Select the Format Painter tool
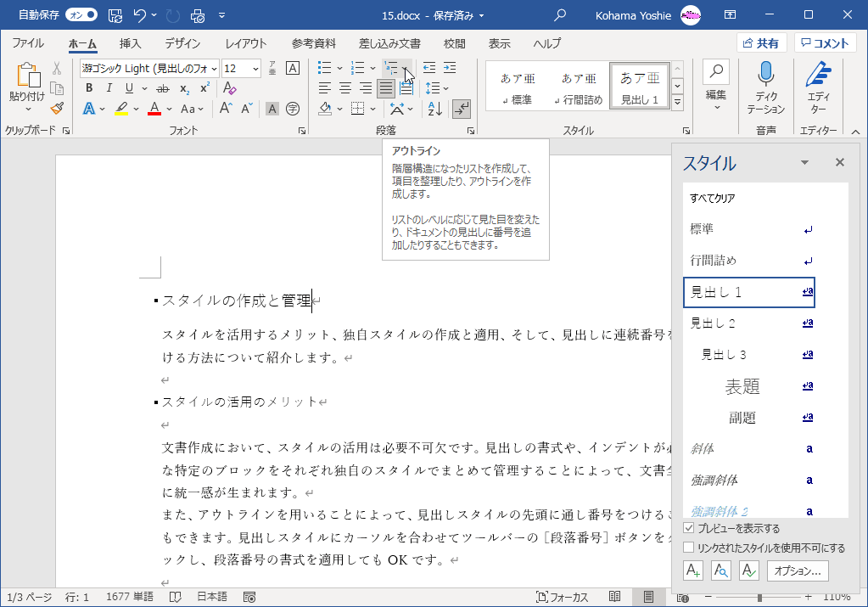 [55, 108]
